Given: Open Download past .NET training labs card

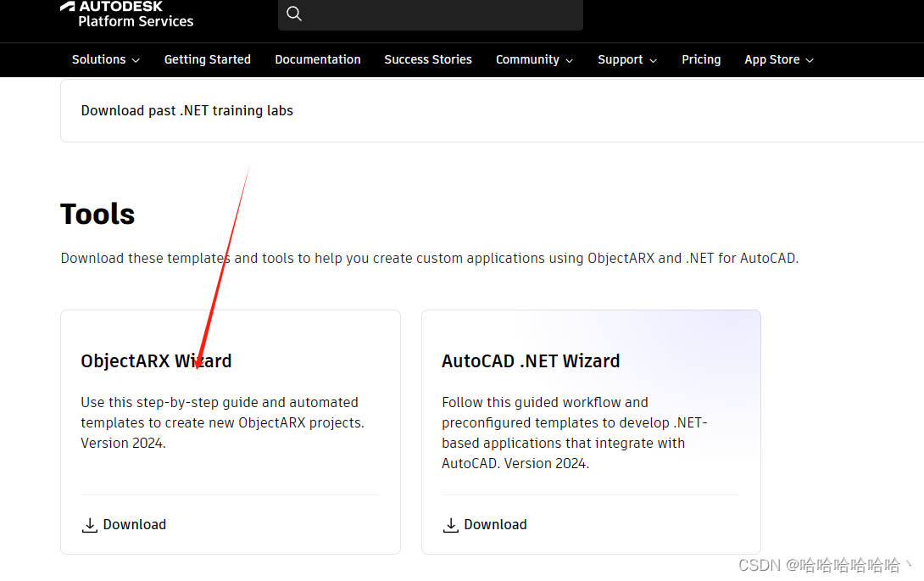Looking at the screenshot, I should coord(492,111).
